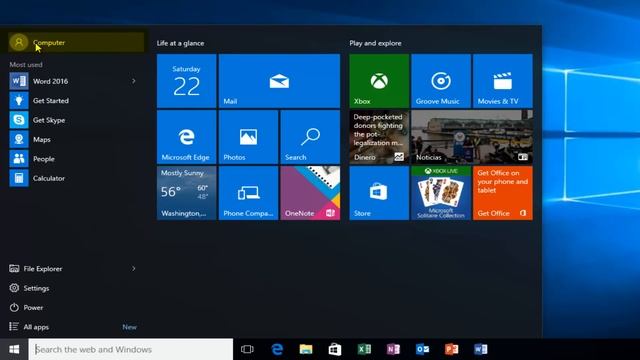This screenshot has width=640, height=360.
Task: Open the Photos tile
Action: pos(248,137)
